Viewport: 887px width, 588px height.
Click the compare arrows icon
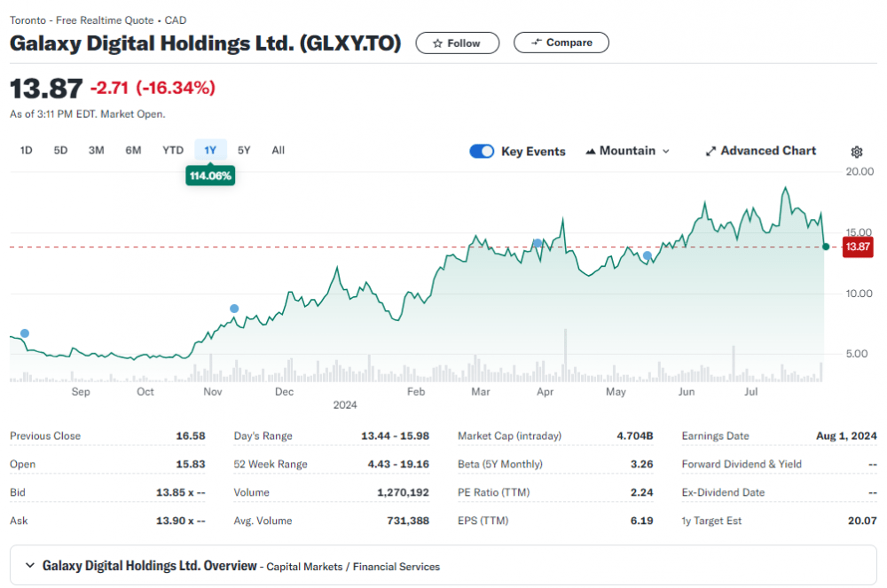(537, 43)
